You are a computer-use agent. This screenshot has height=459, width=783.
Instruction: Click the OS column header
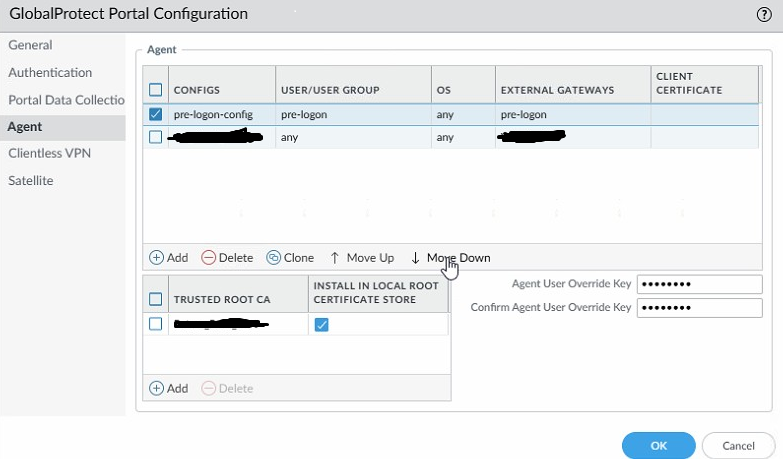443,90
